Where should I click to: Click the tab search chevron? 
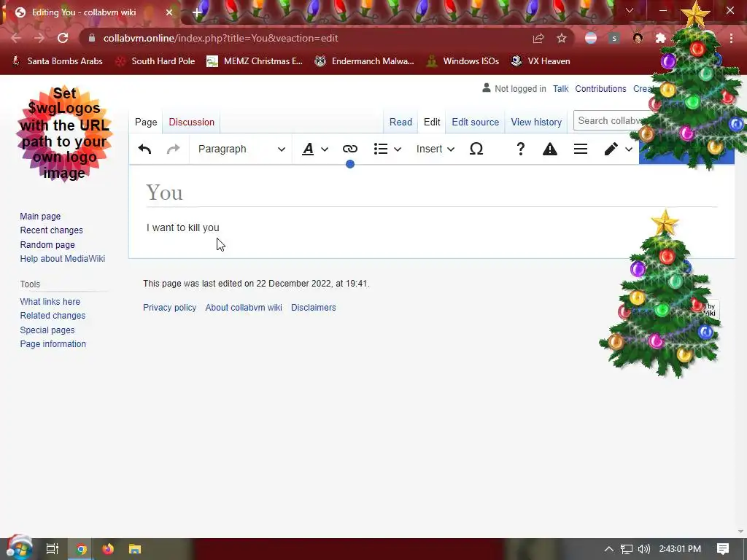(x=630, y=10)
